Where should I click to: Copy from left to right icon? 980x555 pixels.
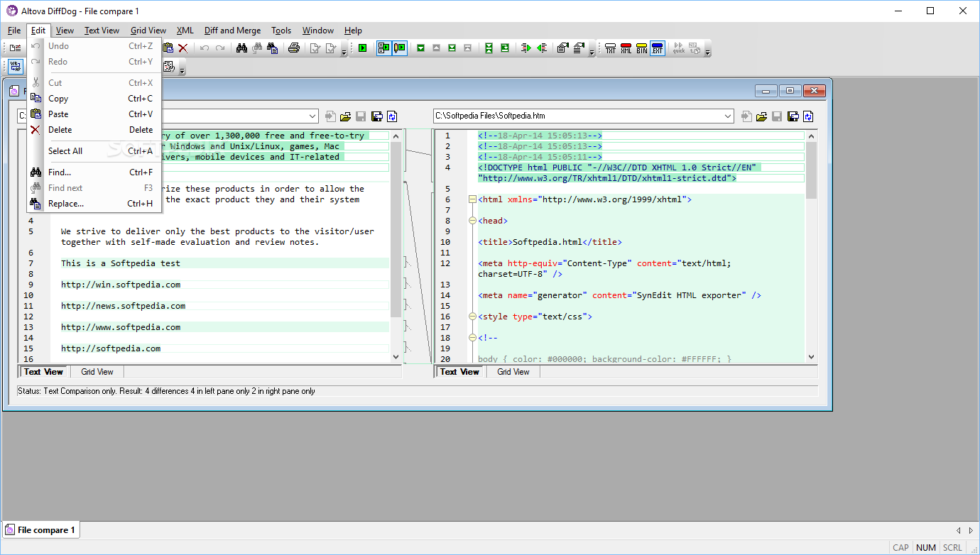click(526, 48)
